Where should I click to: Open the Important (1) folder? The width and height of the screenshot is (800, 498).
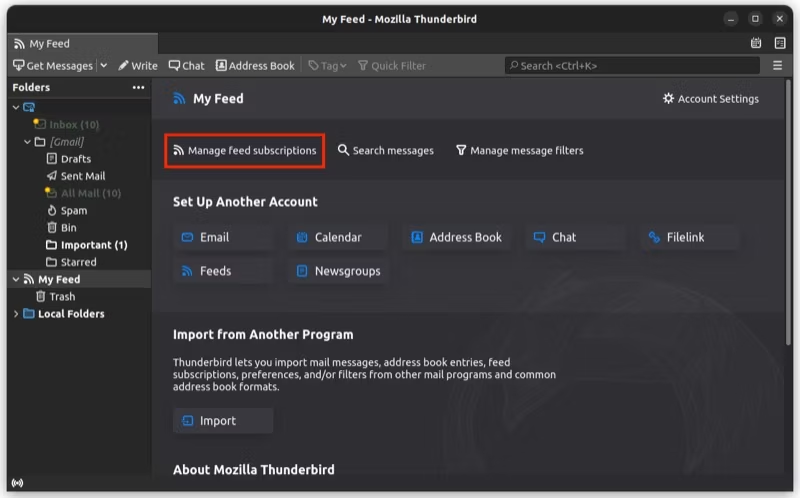(x=87, y=245)
